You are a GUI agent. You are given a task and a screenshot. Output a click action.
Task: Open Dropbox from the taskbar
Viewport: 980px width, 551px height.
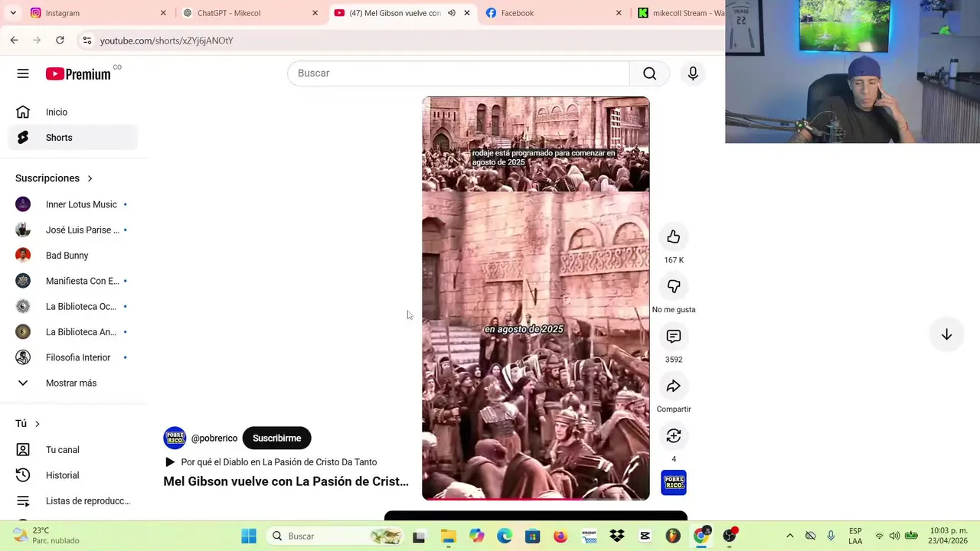[x=616, y=536]
